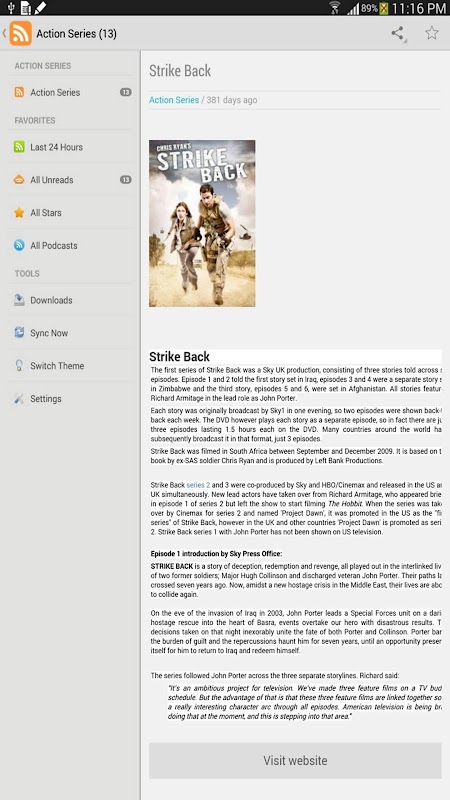Click the green Last 24 Hours icon

click(x=19, y=147)
